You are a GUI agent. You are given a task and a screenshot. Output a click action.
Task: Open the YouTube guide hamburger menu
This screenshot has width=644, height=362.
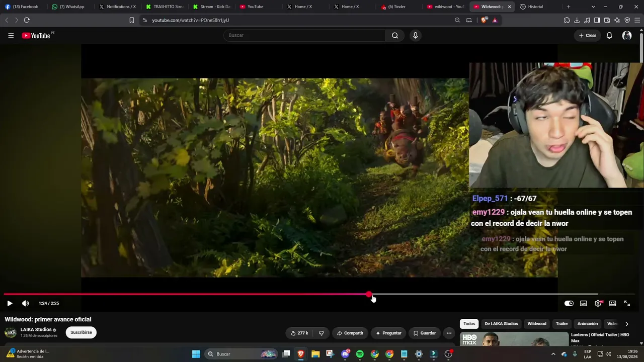[x=11, y=35]
